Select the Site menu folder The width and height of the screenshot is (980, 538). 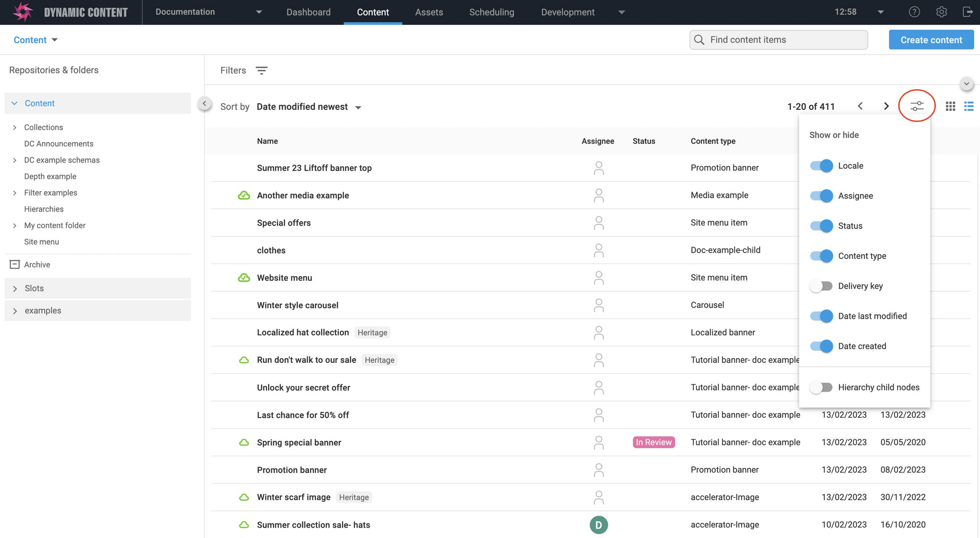pyautogui.click(x=42, y=242)
